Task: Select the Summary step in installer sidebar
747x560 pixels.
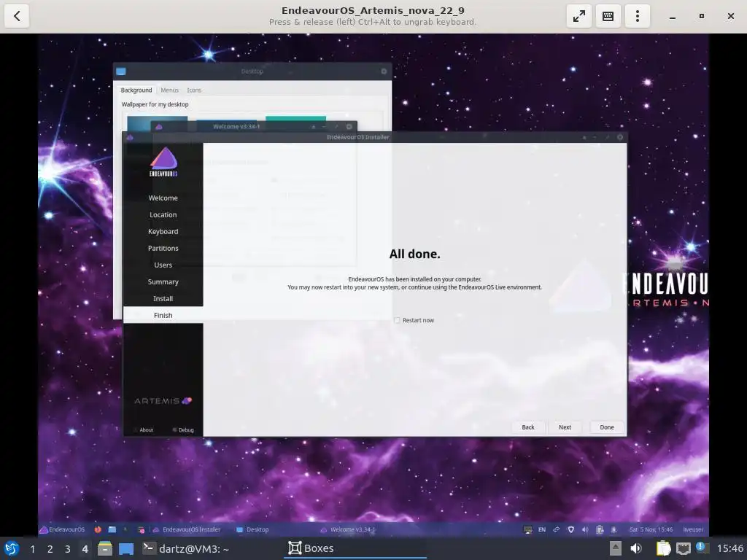Action: [163, 282]
